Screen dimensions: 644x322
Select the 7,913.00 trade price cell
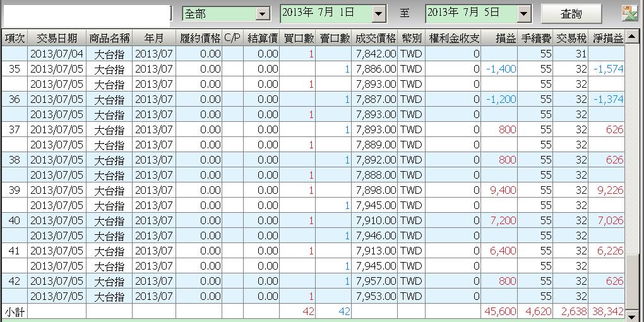[x=374, y=251]
